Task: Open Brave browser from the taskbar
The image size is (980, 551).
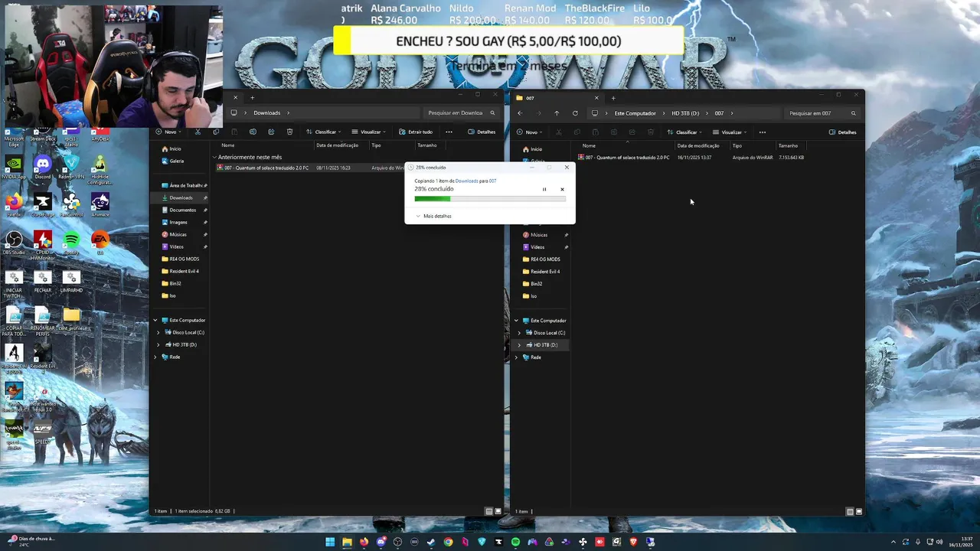Action: (633, 542)
